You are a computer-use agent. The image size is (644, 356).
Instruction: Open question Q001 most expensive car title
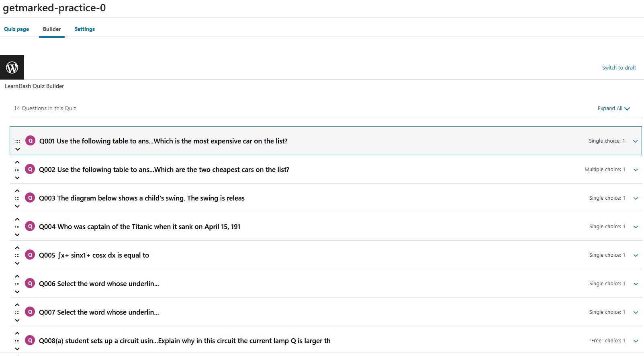point(164,141)
